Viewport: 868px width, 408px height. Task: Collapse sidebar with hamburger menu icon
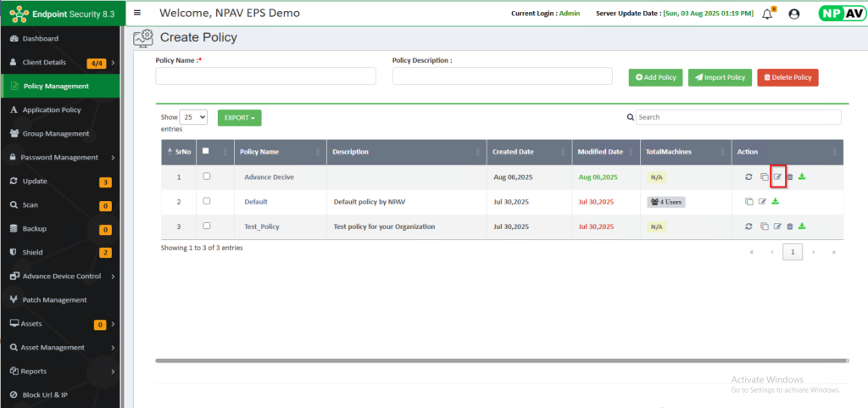click(138, 14)
